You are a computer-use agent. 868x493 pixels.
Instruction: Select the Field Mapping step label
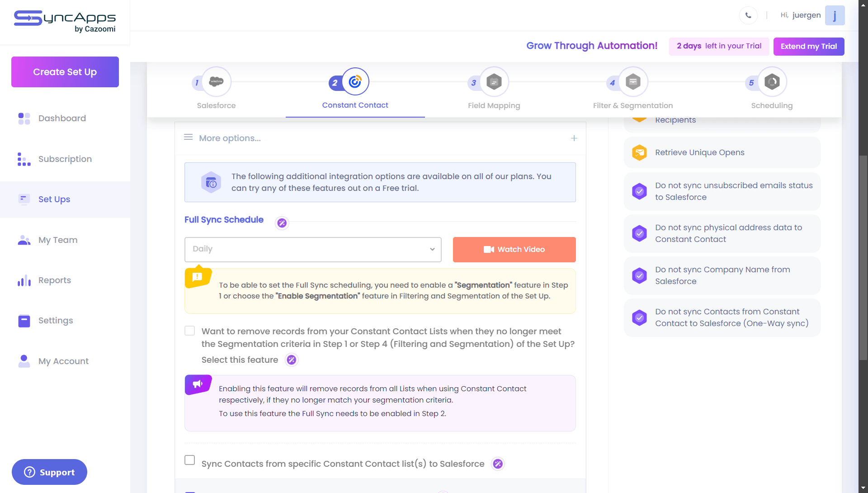point(494,106)
